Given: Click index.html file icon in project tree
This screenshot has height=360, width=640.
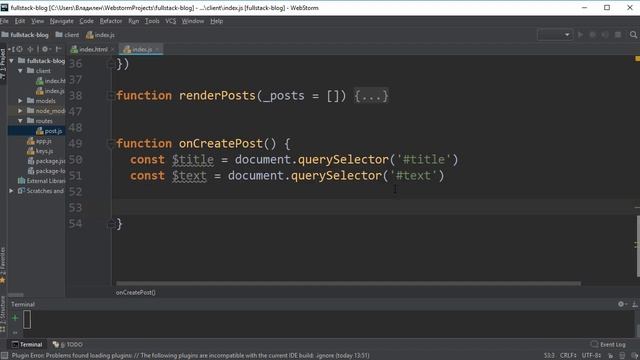Looking at the screenshot, I should click(x=40, y=81).
